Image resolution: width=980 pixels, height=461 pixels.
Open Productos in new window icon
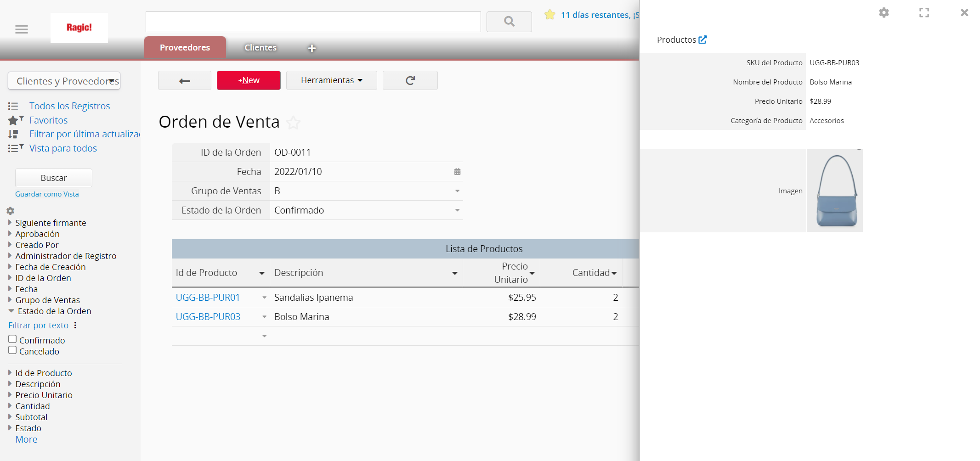702,40
